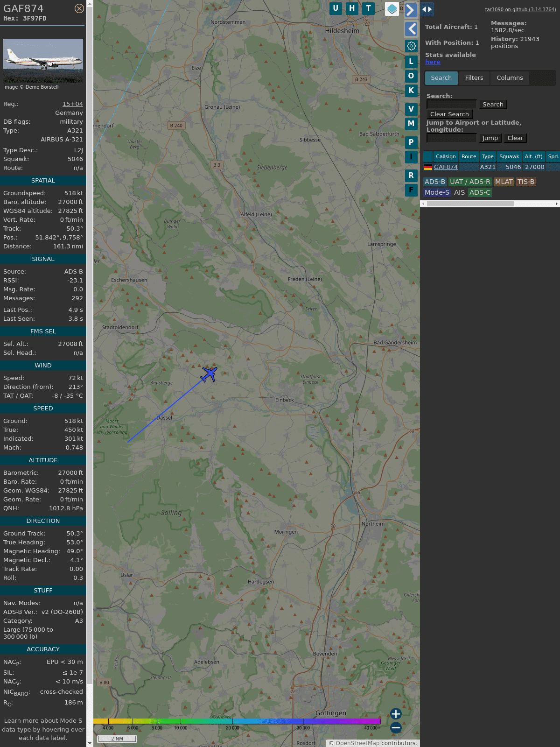The height and width of the screenshot is (747, 560).
Task: Toggle the R map option
Action: pyautogui.click(x=411, y=175)
